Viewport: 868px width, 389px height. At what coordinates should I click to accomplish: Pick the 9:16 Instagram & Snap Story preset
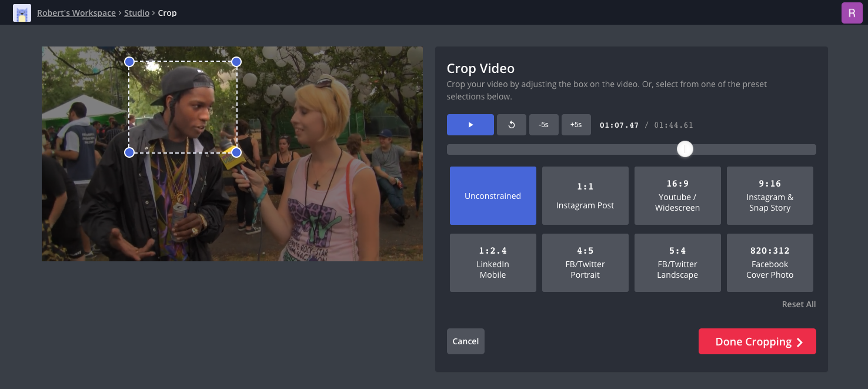770,196
